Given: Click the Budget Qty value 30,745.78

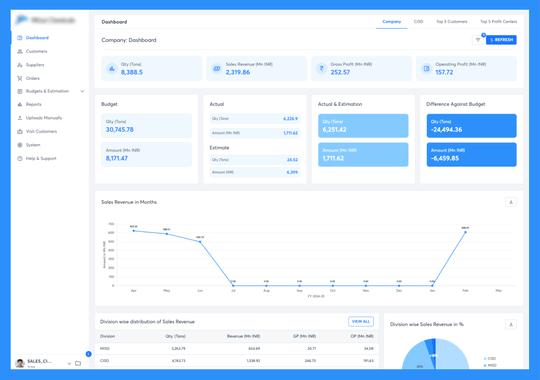Looking at the screenshot, I should 120,130.
